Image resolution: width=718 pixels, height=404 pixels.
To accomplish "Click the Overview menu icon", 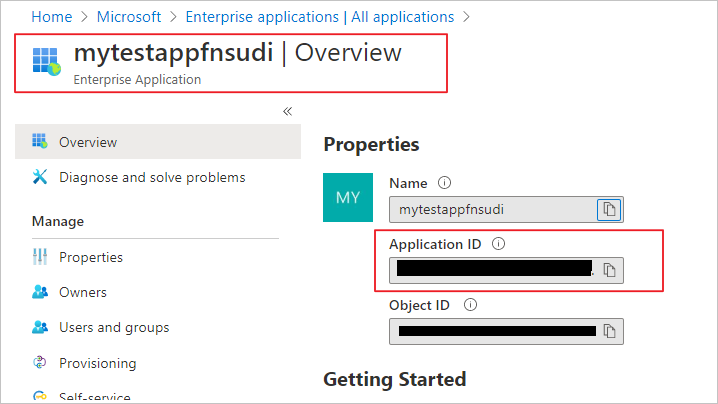I will coord(40,141).
